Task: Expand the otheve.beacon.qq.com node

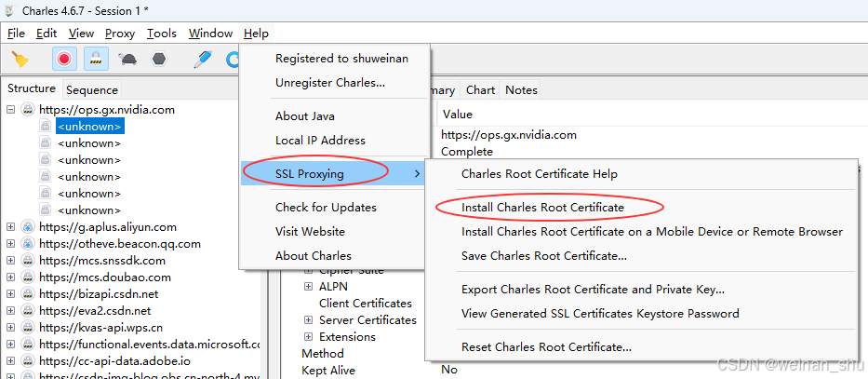Action: pos(10,244)
